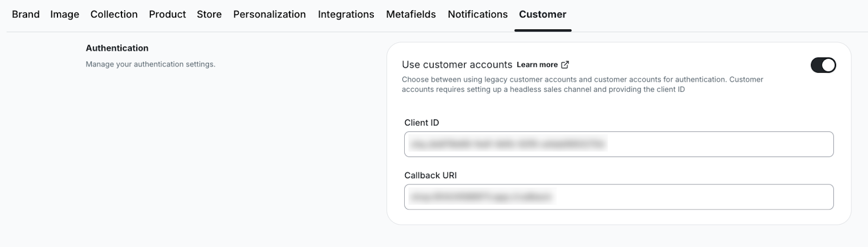Focus the Client ID input field
The image size is (868, 247).
pyautogui.click(x=618, y=144)
